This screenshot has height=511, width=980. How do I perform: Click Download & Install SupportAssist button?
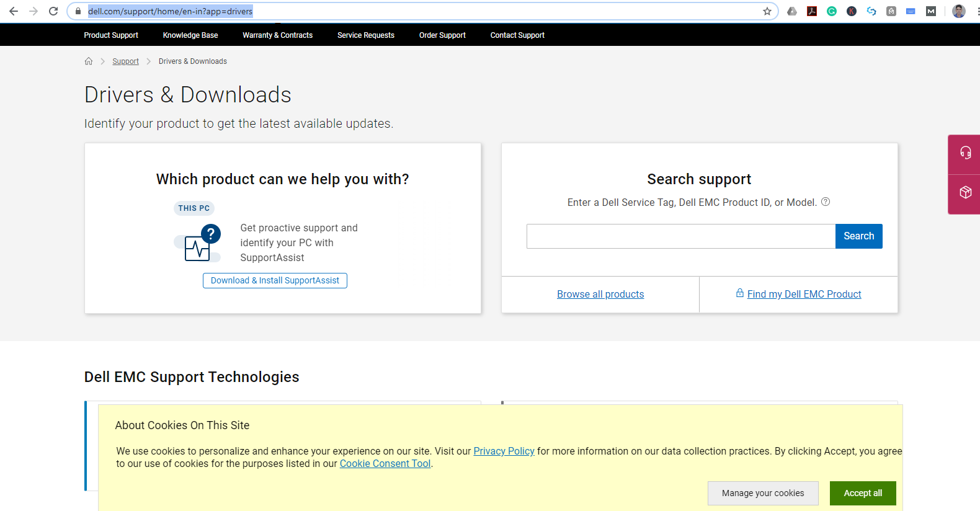[x=275, y=280]
